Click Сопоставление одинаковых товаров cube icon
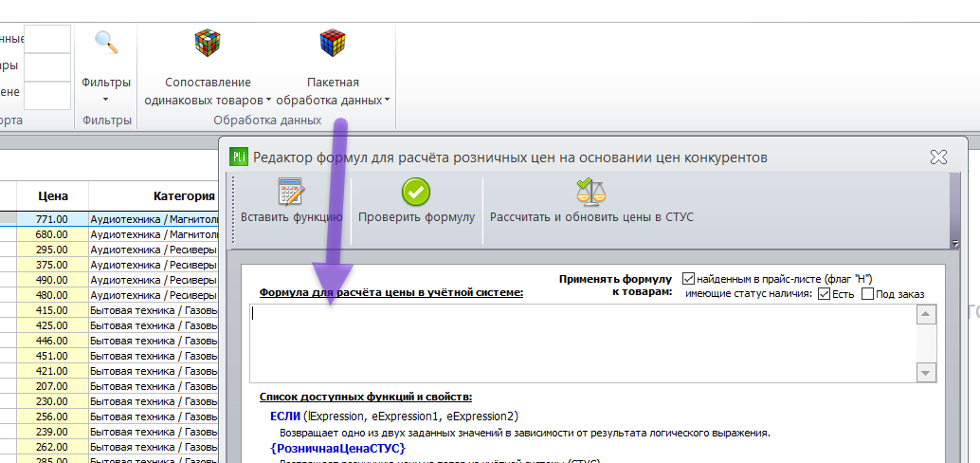980x463 pixels. coord(209,44)
